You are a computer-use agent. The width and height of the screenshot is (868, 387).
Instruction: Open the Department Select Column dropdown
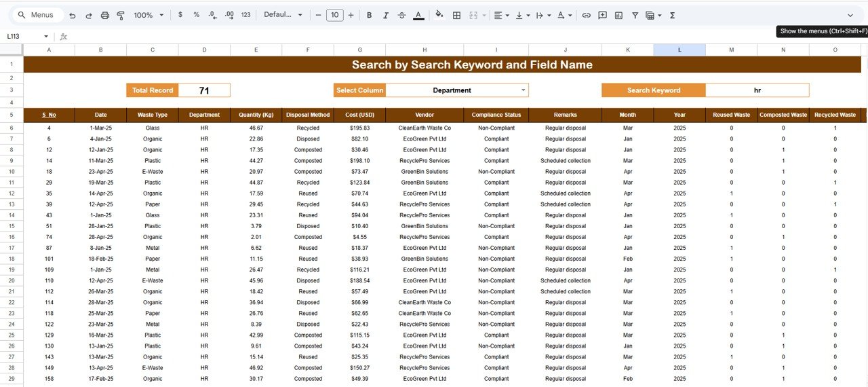click(x=523, y=90)
